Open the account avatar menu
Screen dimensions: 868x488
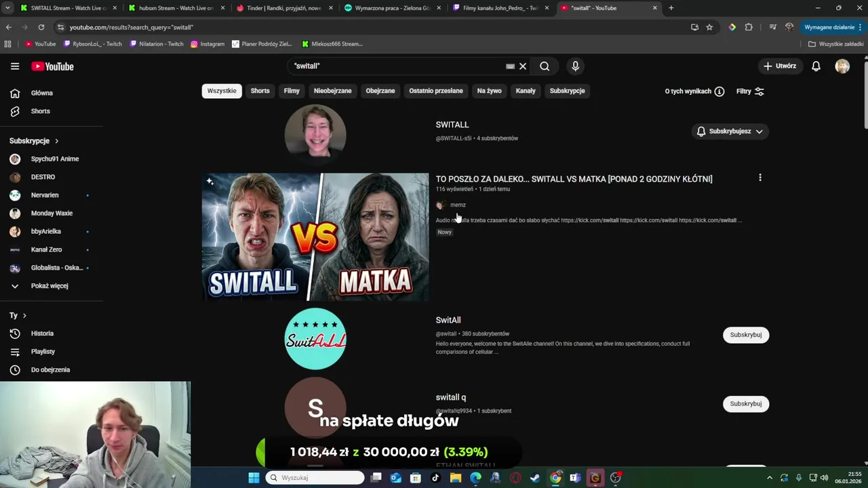[x=842, y=66]
